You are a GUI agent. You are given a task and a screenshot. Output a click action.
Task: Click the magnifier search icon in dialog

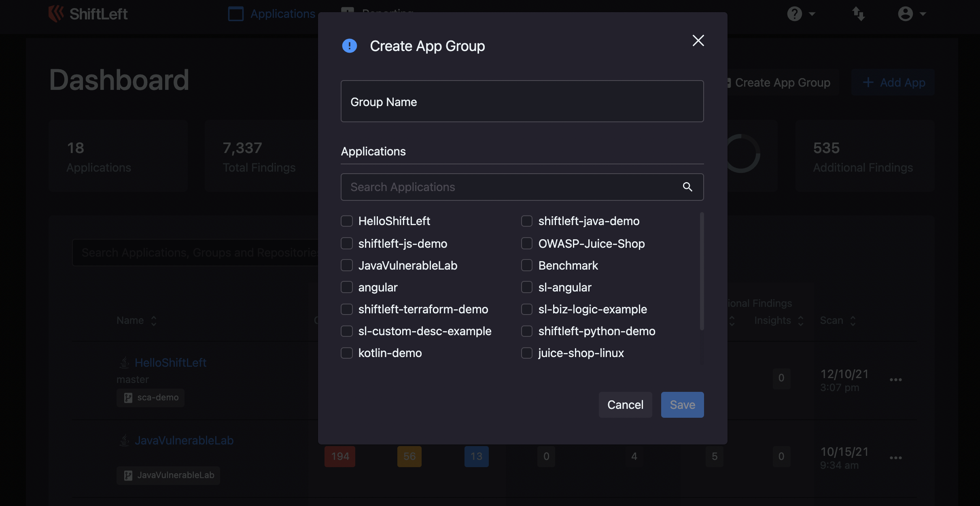(x=687, y=187)
